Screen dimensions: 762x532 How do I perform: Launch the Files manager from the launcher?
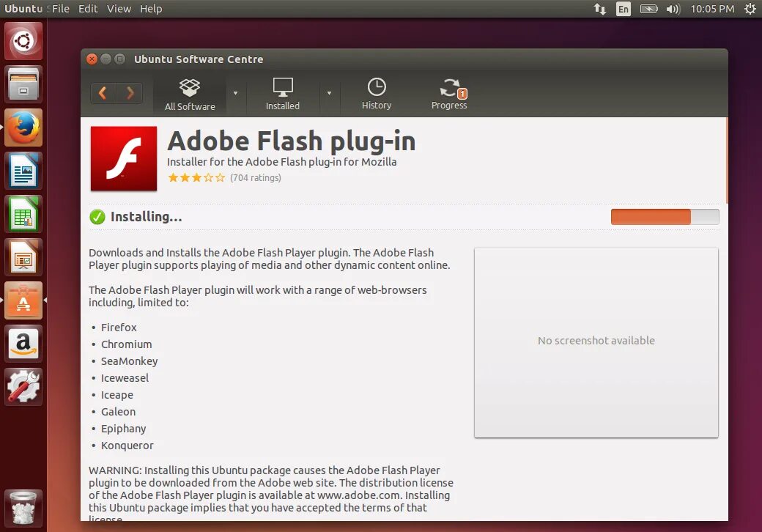click(23, 84)
